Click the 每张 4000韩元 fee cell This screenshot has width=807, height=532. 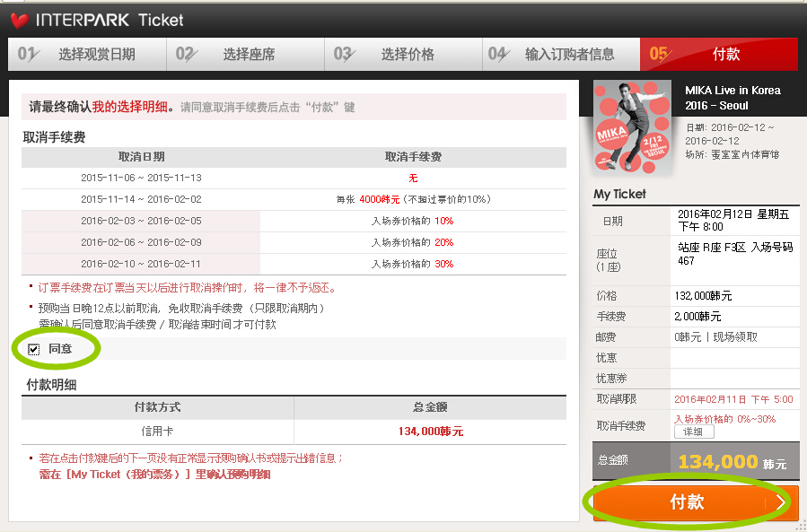tap(413, 200)
